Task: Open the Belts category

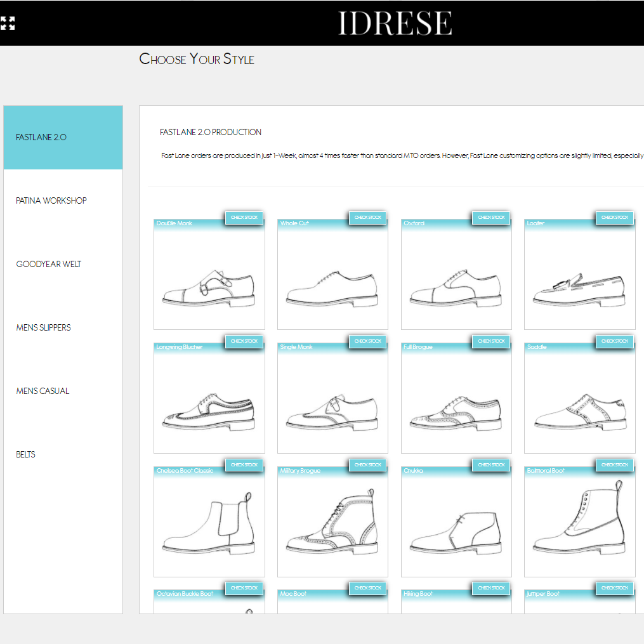Action: pos(63,454)
